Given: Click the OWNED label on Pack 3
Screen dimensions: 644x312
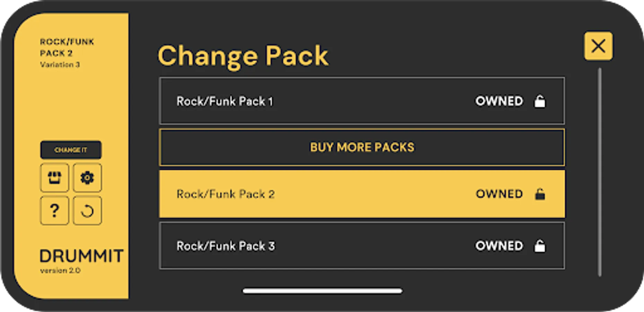Looking at the screenshot, I should [499, 246].
